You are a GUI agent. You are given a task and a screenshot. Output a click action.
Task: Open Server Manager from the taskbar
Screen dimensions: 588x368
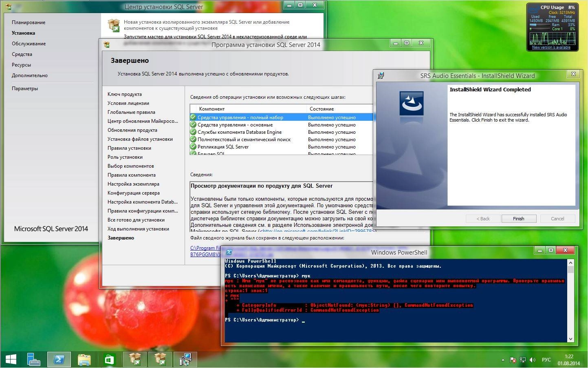point(34,359)
